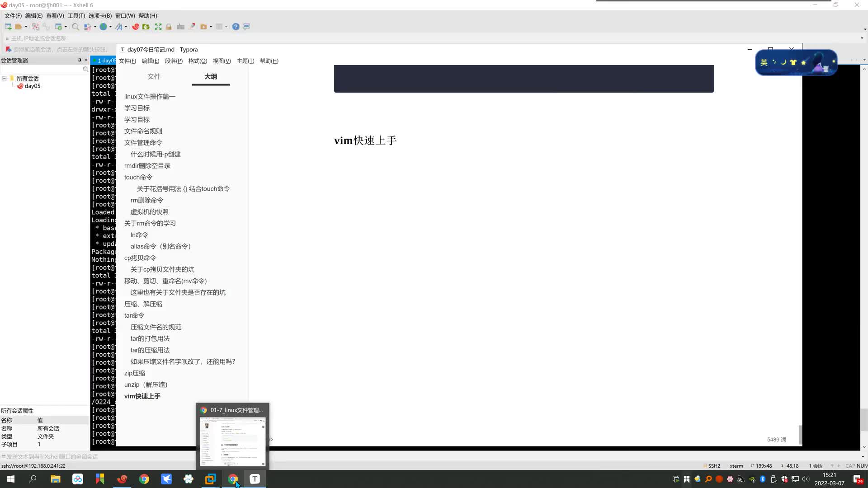868x488 pixels.
Task: Click the Typora taskbar icon
Action: 255,479
